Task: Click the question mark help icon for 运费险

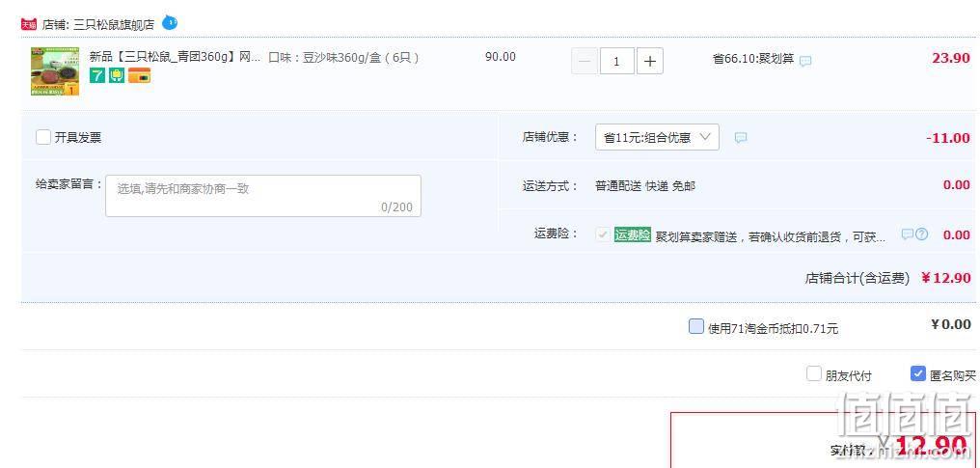Action: click(922, 234)
